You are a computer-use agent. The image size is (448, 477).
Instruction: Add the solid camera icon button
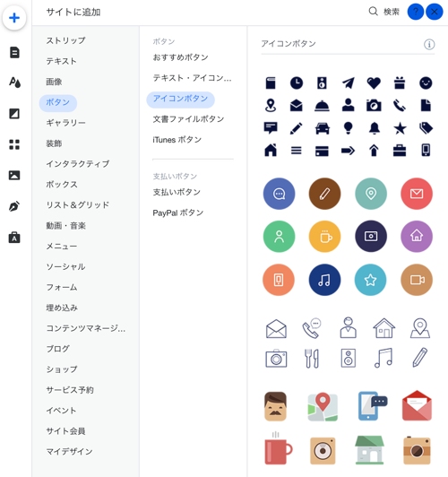point(374,106)
